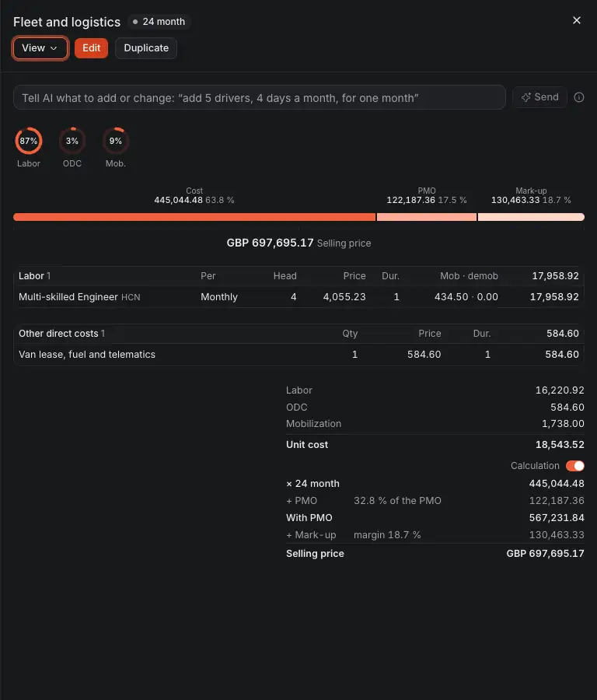Click the Fleet and logistics title
The height and width of the screenshot is (700, 597).
coord(67,22)
